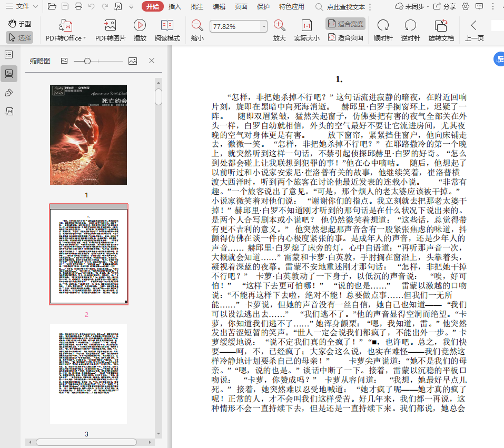Screen dimensions: 504x448
Task: Open the 文件 menu dropdown
Action: pos(23,6)
